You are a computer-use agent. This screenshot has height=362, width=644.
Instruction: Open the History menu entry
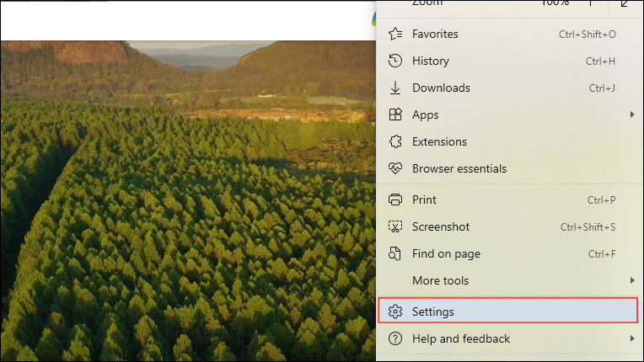pos(510,61)
